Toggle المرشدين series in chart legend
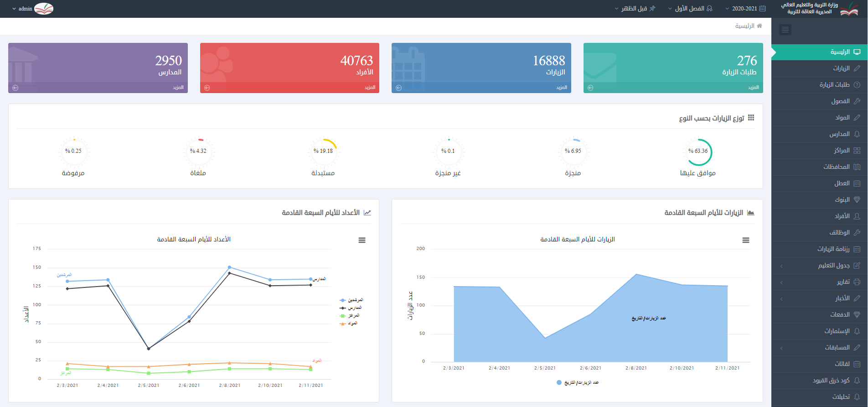868x407 pixels. pyautogui.click(x=351, y=300)
